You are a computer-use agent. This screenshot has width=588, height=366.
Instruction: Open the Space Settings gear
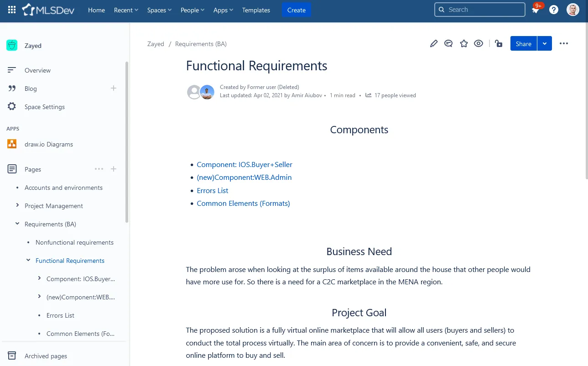(44, 106)
